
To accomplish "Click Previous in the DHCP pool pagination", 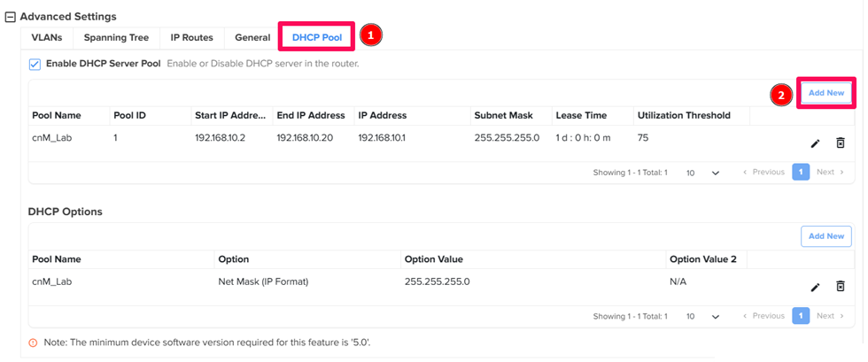I will point(763,173).
